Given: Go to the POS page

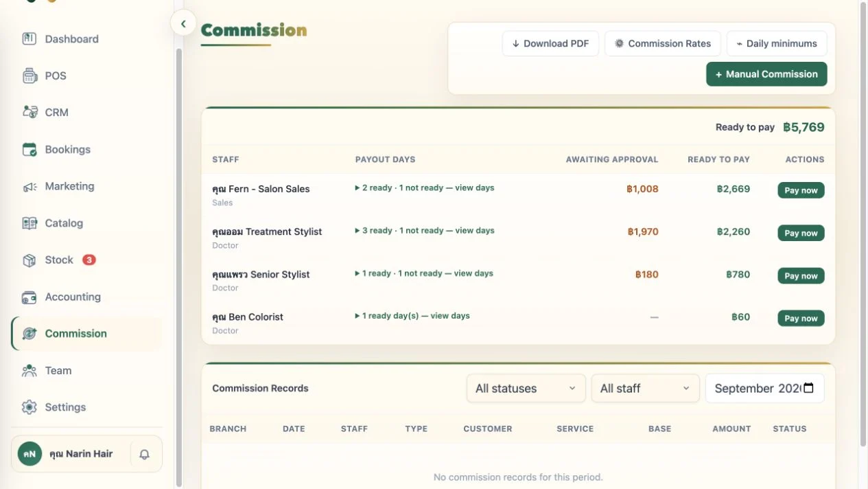Looking at the screenshot, I should point(86,76).
